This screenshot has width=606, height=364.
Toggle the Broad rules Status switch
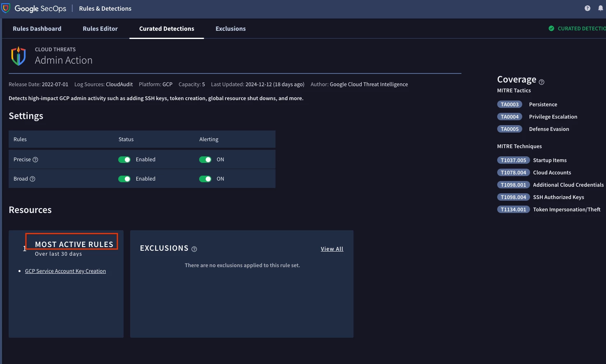(124, 179)
